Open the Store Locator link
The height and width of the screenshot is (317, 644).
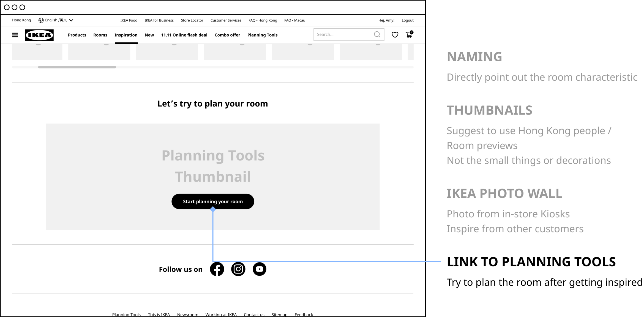(x=192, y=20)
